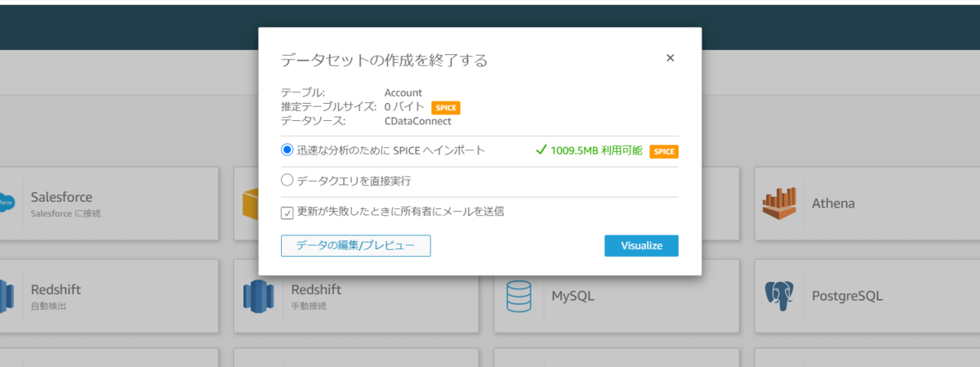Click SPICE badge next to 0 バイト

[x=447, y=107]
